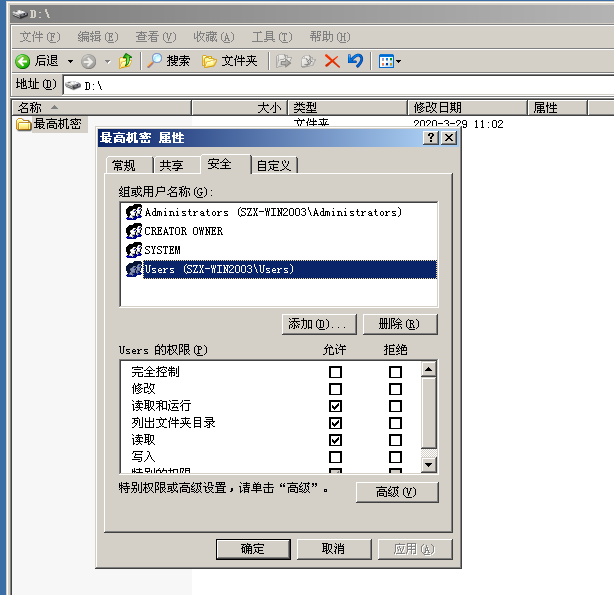Click the blue Undo arrow icon
Viewport: 614px width, 595px height.
coord(355,61)
